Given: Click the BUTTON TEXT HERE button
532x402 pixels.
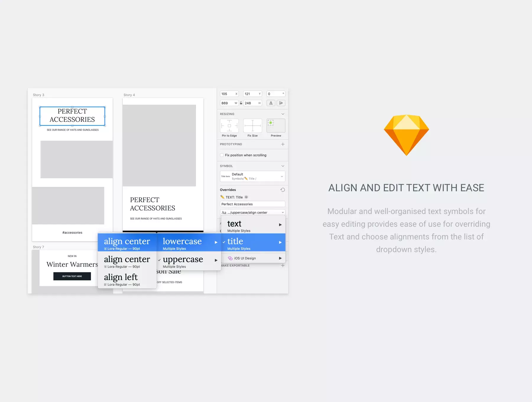Looking at the screenshot, I should [72, 276].
